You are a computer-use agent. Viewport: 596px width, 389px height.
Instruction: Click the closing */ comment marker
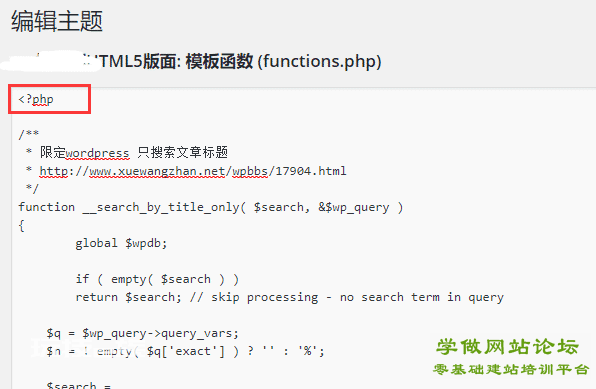[x=32, y=188]
